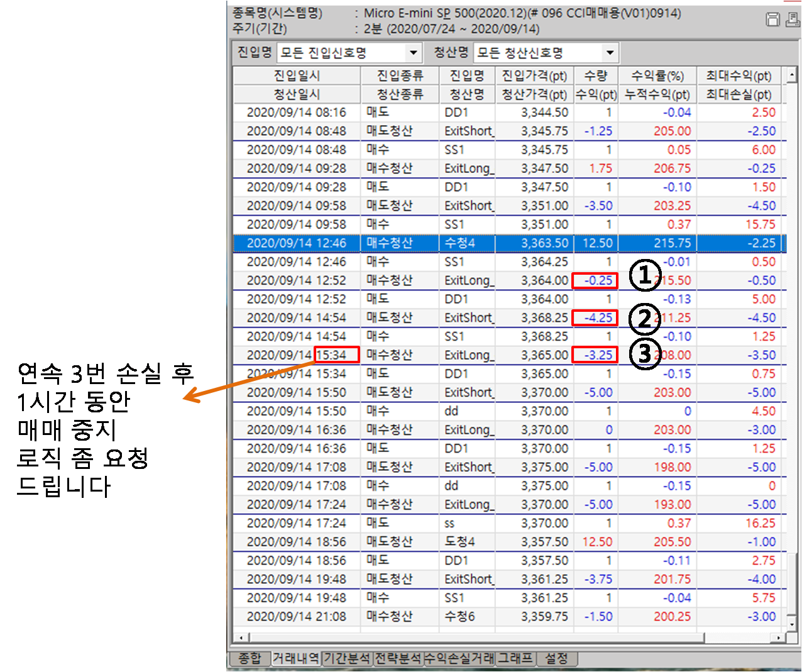The image size is (802, 672).
Task: Click the horizontal scrollbar right arrow
Action: pyautogui.click(x=779, y=637)
